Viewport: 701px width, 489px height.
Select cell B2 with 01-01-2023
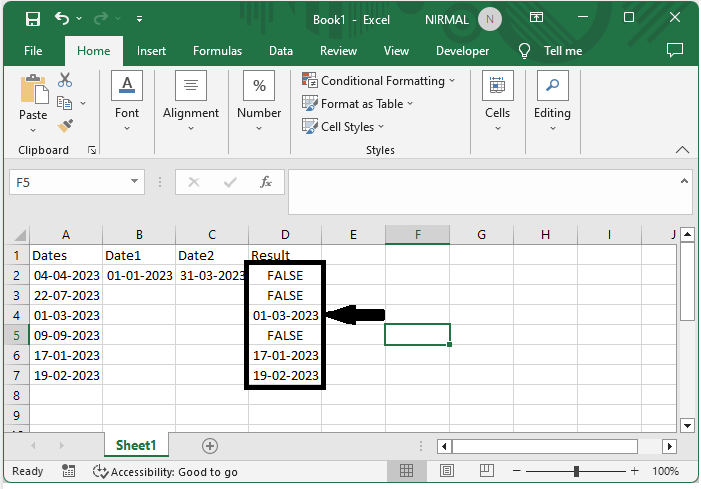pyautogui.click(x=139, y=275)
